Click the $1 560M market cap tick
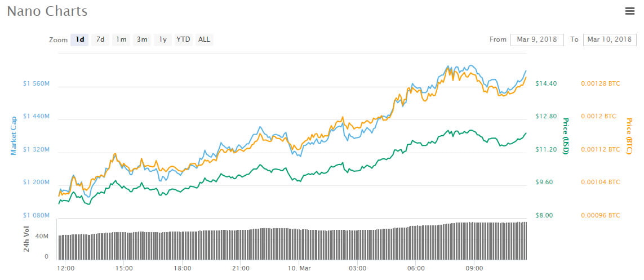644x280 pixels. (x=37, y=83)
